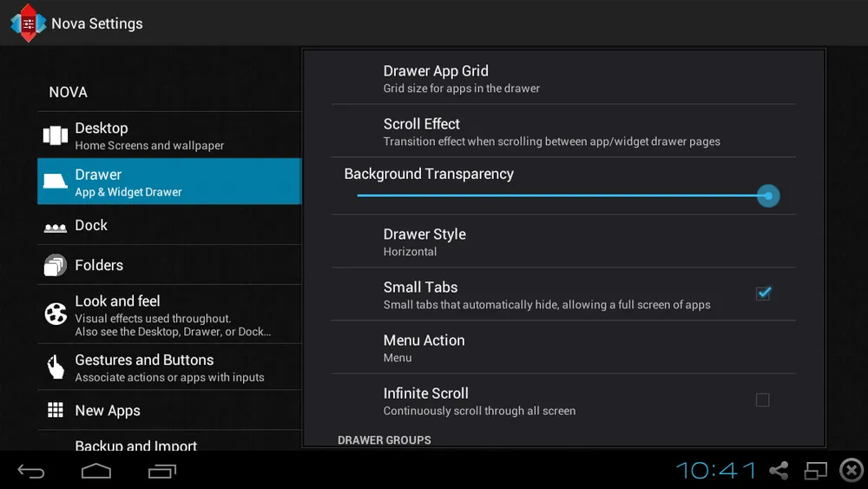Image resolution: width=868 pixels, height=489 pixels.
Task: Click the Nova Settings title text
Action: pos(97,23)
